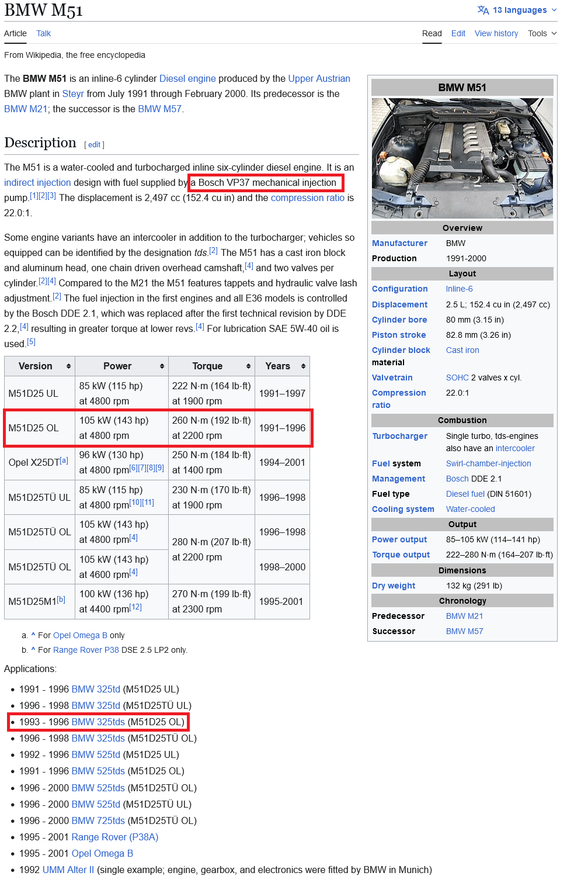Edit the Description section
Screen dimensions: 588x883
pos(95,144)
